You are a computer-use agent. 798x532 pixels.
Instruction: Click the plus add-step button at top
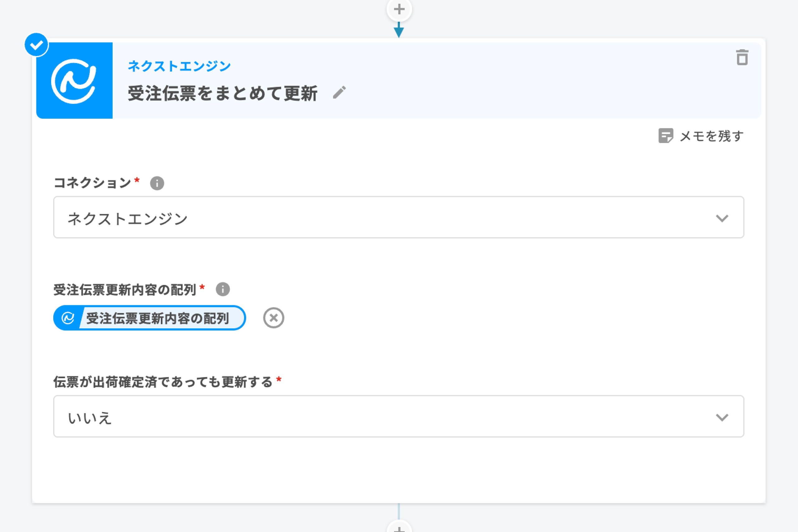(399, 9)
